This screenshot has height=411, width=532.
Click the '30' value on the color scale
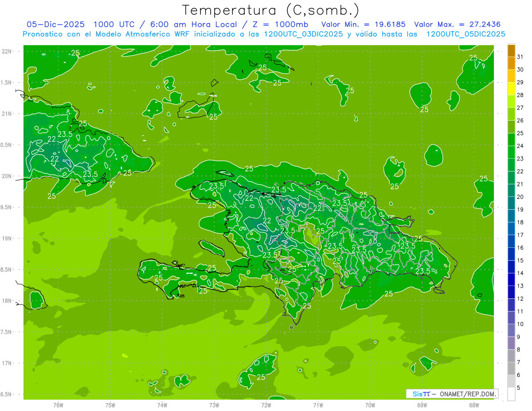(520, 70)
